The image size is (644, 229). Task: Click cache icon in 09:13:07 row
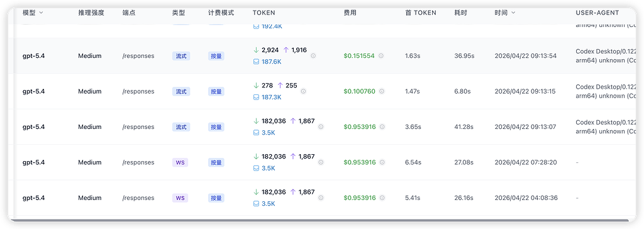[x=257, y=133]
